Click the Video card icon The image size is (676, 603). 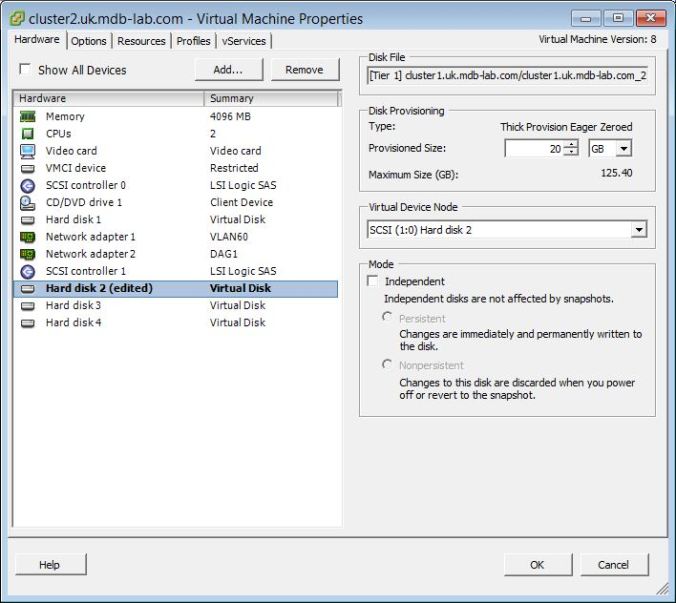pyautogui.click(x=27, y=151)
